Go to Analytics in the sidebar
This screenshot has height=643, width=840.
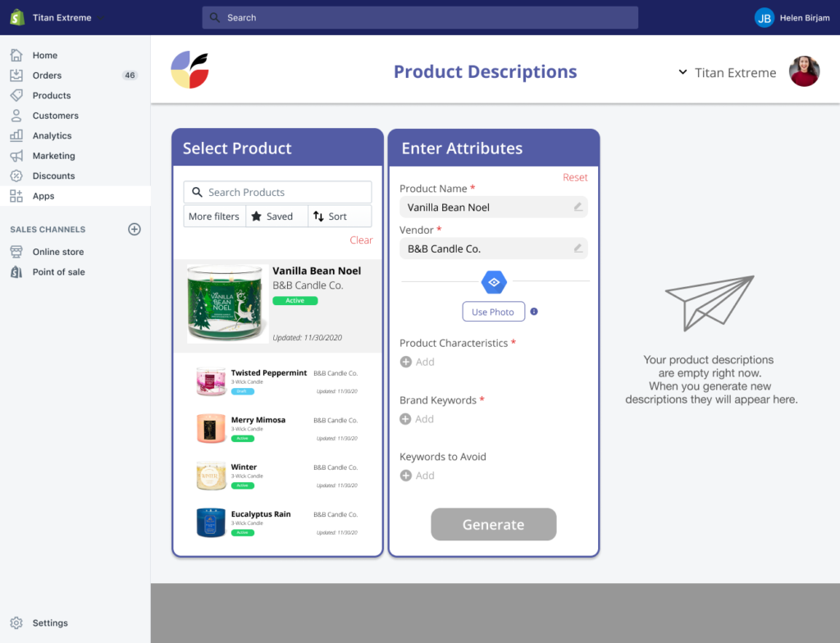(52, 136)
